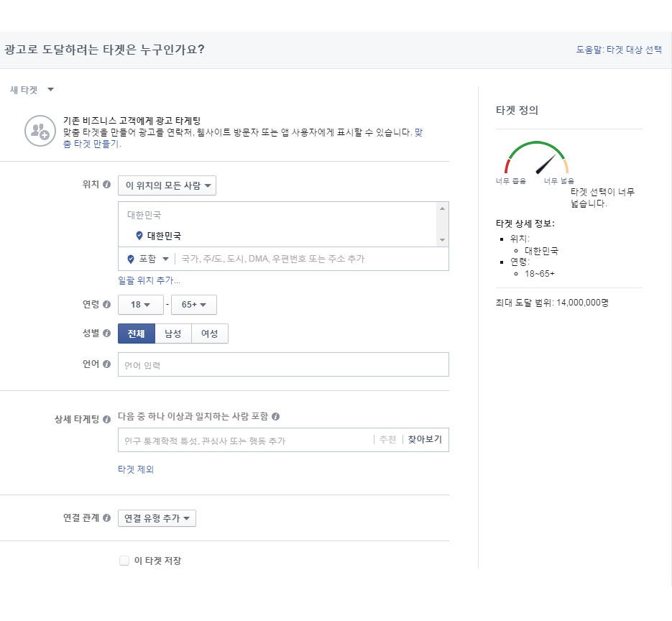
Task: Expand the 연결 유형 추가 dropdown
Action: (157, 518)
